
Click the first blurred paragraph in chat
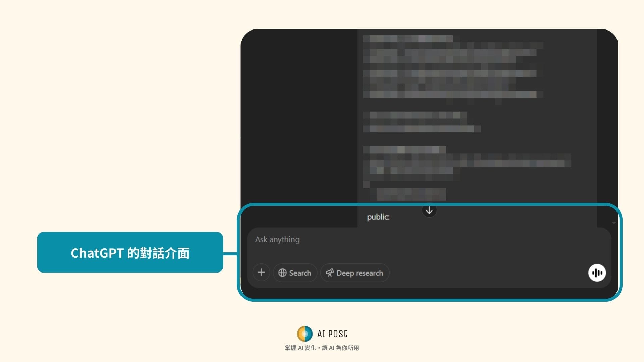(449, 67)
